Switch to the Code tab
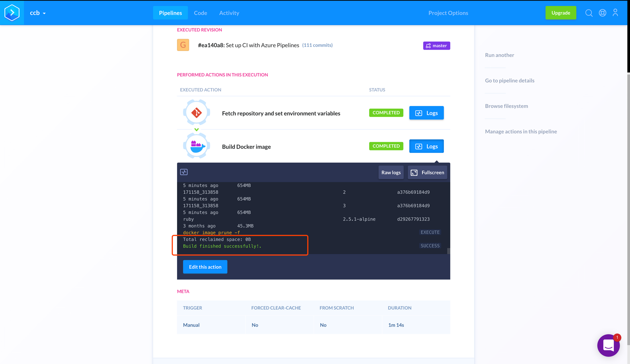 (x=200, y=13)
